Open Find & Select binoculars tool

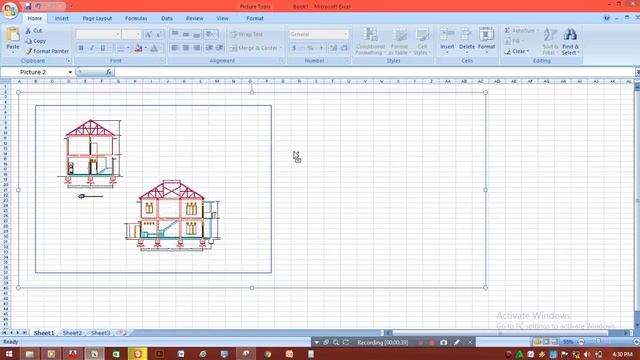click(570, 41)
